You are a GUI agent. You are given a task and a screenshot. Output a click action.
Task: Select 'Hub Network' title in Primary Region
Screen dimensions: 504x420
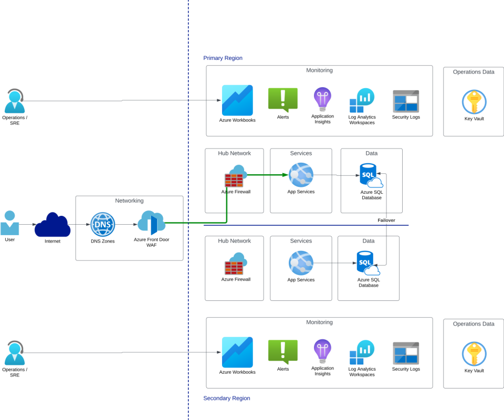(x=234, y=153)
